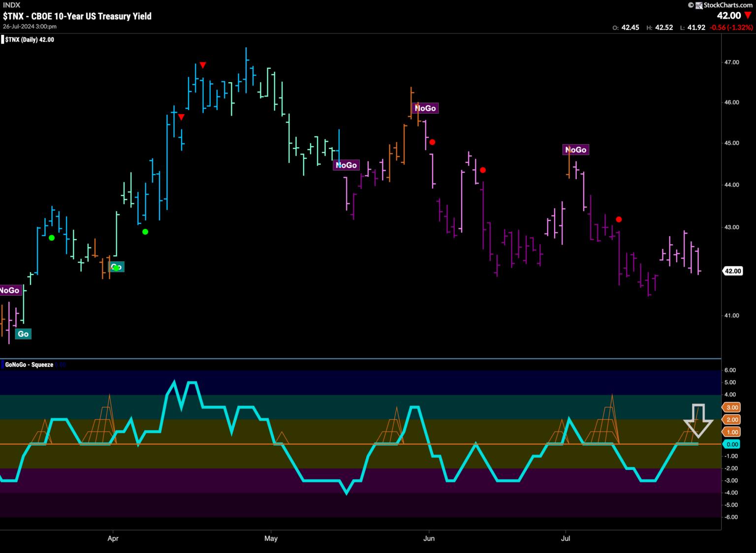
Task: Click the orange 3.00 tag on oscillator axis
Action: coord(732,407)
